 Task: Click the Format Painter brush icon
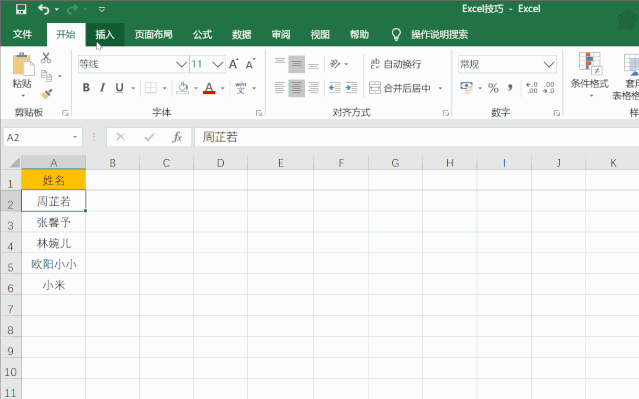46,94
